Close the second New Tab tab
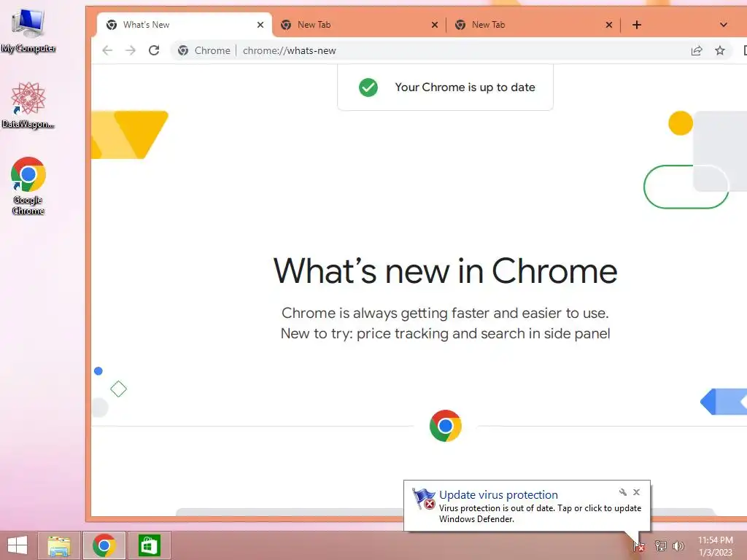Viewport: 747px width, 560px height. pyautogui.click(x=609, y=25)
